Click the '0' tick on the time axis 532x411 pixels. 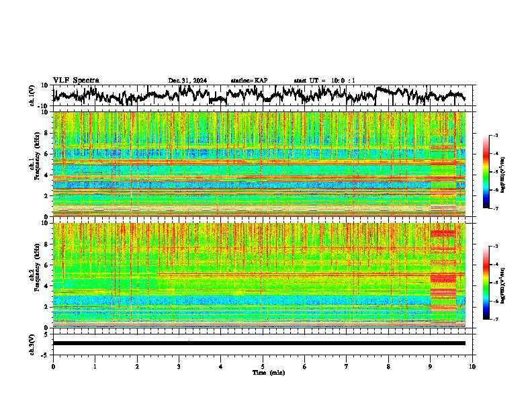point(53,367)
